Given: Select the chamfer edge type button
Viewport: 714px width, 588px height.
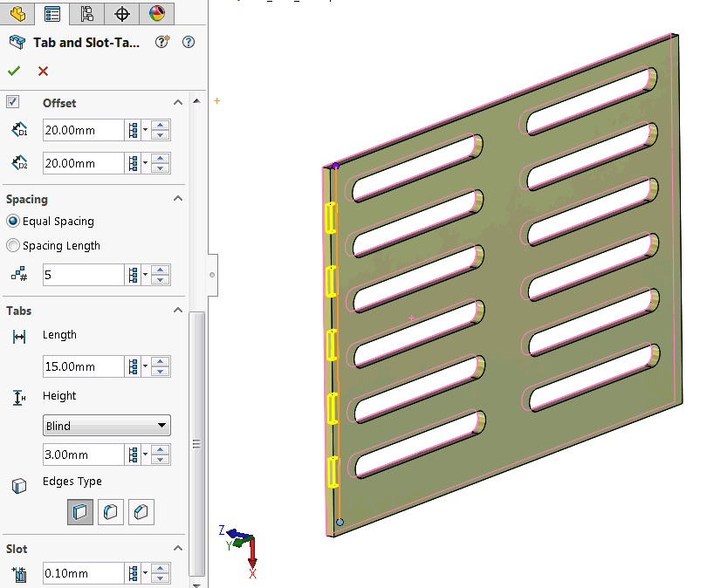Looking at the screenshot, I should click(141, 512).
